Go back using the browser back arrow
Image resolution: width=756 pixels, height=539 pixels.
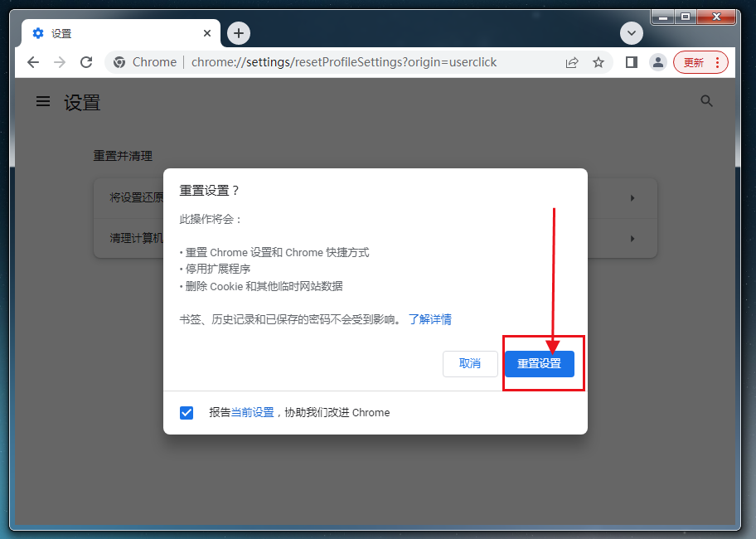point(33,62)
